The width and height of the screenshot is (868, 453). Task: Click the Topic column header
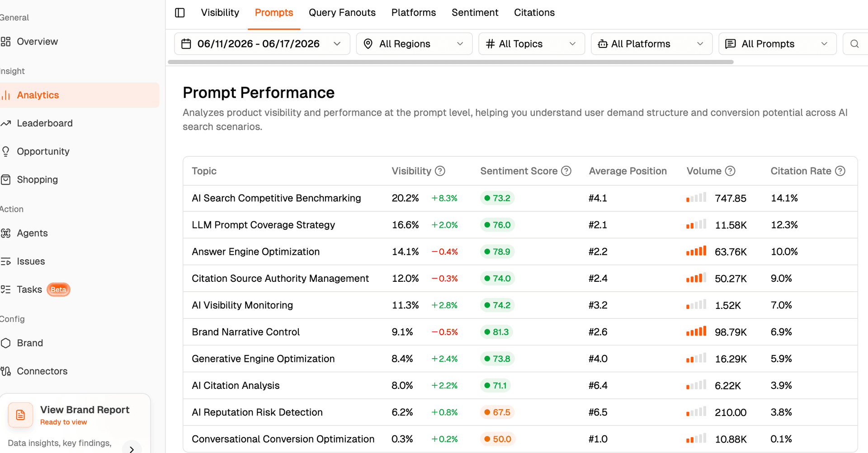(x=204, y=171)
